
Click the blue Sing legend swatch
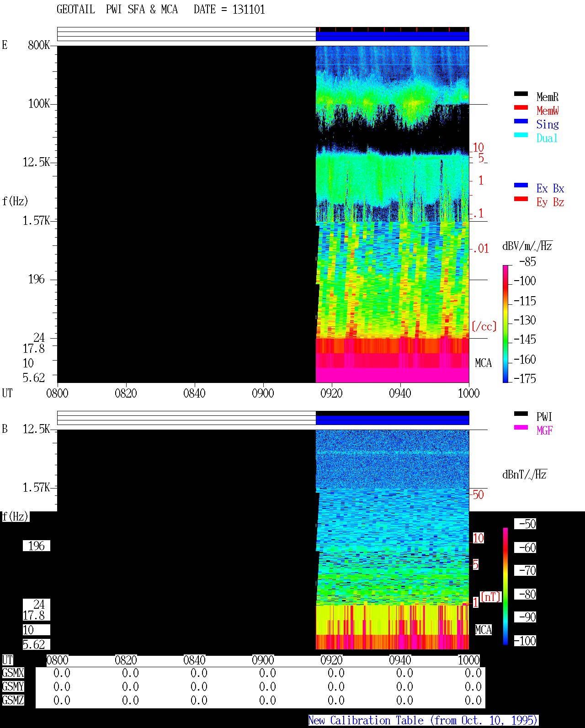pyautogui.click(x=521, y=122)
